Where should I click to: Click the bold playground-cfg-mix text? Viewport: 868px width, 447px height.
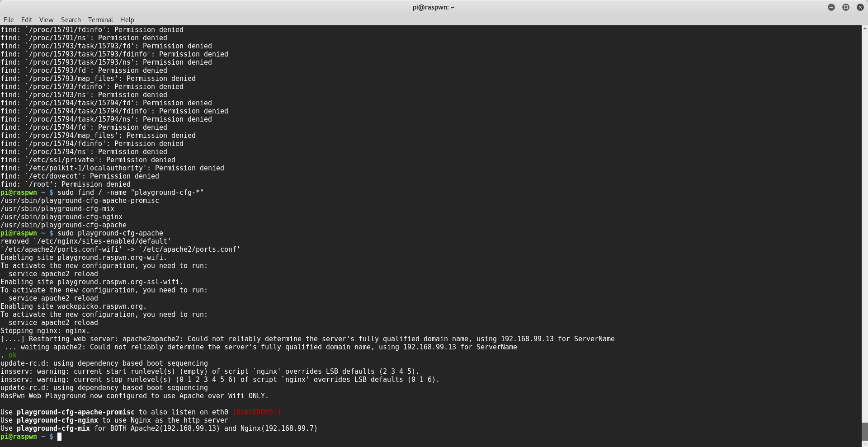[x=53, y=428]
